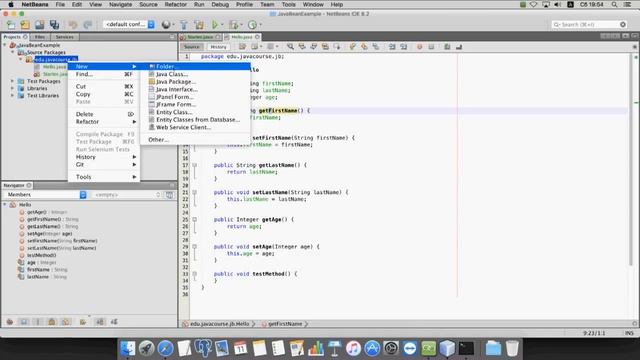Toggle fold marker at setLastName method
The height and width of the screenshot is (360, 640).
click(x=195, y=192)
